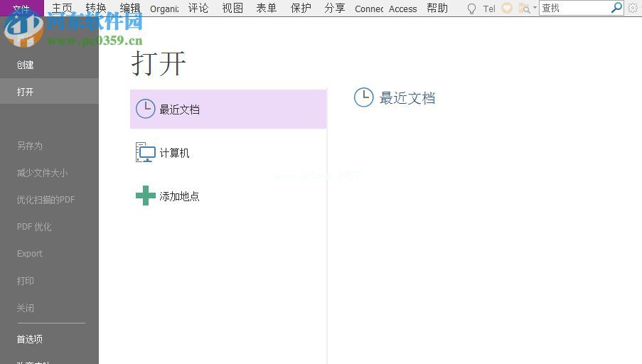Viewport: 642px width, 364px height.
Task: Click the clock icon beside 最近文档 entry
Action: tap(145, 109)
